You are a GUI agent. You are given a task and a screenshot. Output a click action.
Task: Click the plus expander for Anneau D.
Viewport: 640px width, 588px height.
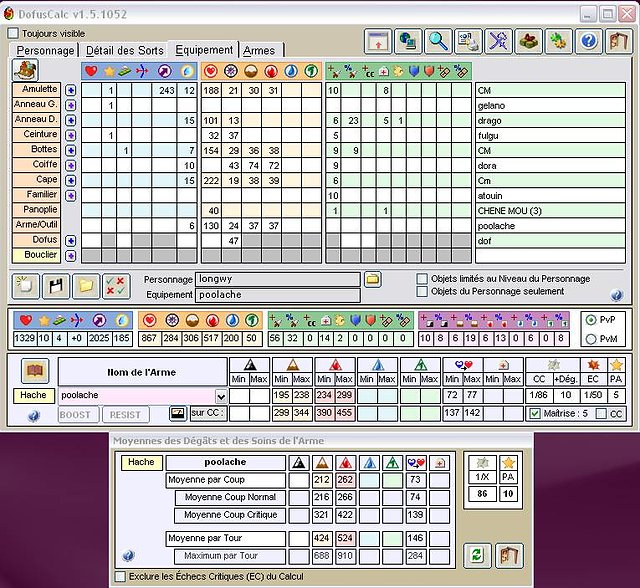click(71, 120)
